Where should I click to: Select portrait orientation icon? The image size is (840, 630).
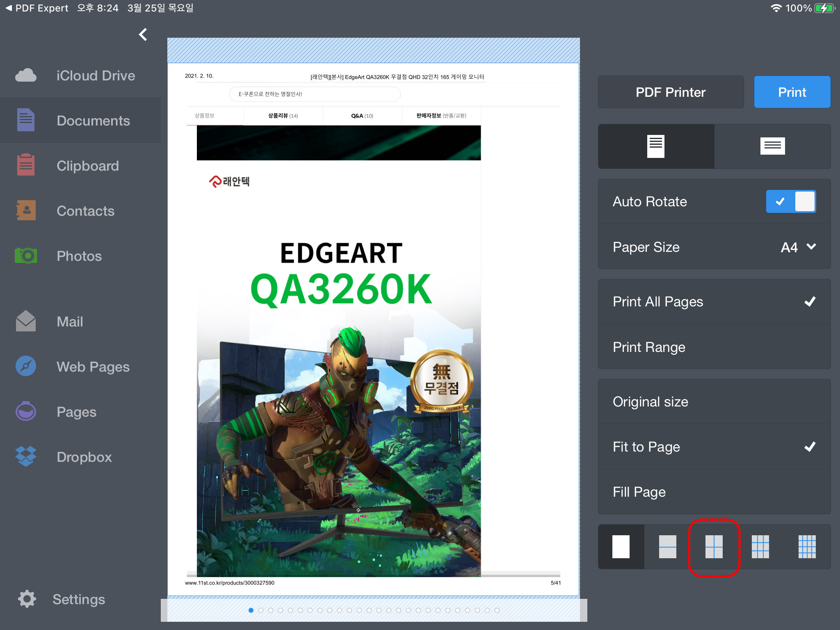point(656,146)
